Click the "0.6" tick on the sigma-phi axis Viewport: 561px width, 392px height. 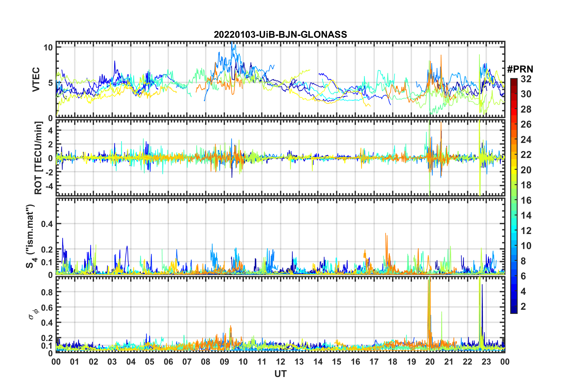pyautogui.click(x=47, y=307)
